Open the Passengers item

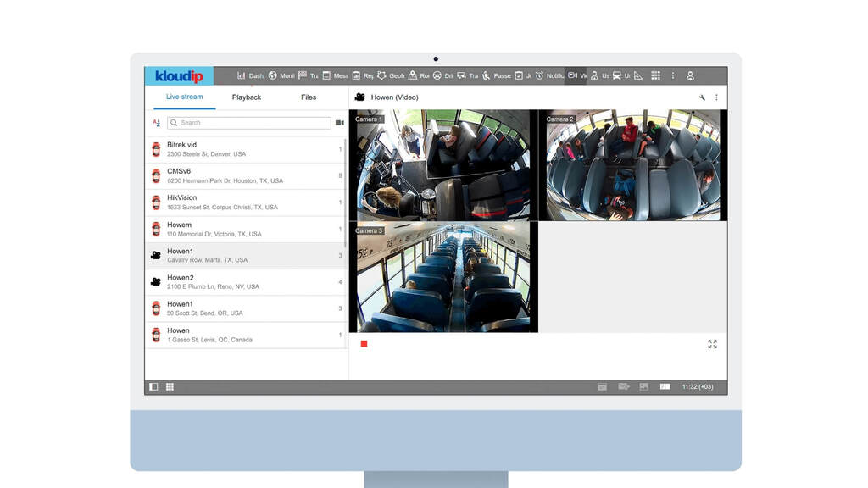click(x=497, y=75)
